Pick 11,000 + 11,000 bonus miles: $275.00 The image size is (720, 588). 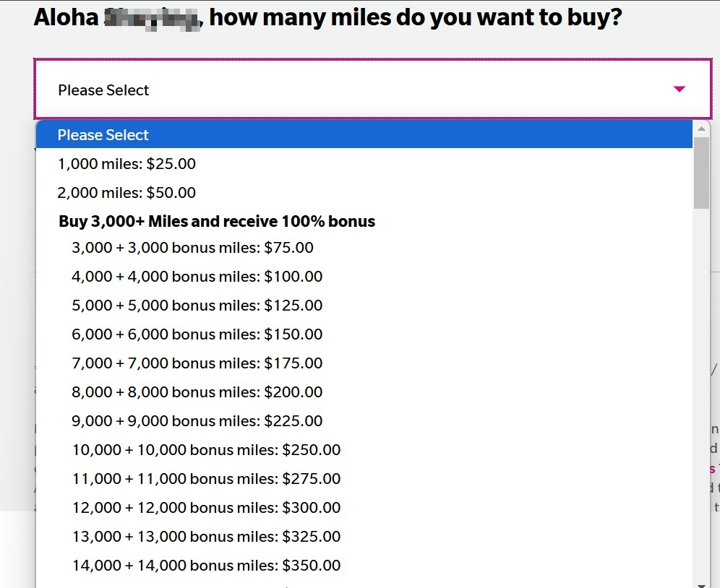(206, 479)
